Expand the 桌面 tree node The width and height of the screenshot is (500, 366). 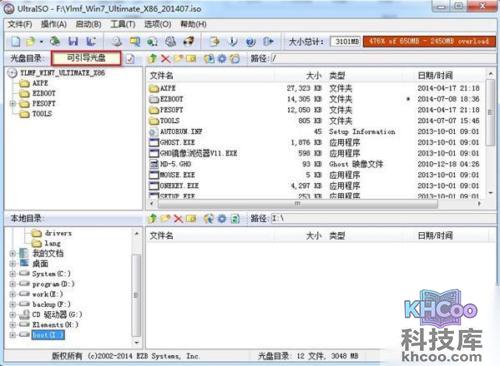12,264
